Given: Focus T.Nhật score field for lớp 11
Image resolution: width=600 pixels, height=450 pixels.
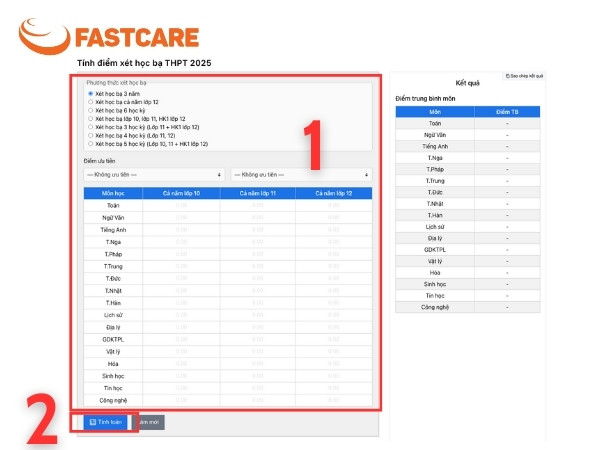Looking at the screenshot, I should pyautogui.click(x=258, y=291).
